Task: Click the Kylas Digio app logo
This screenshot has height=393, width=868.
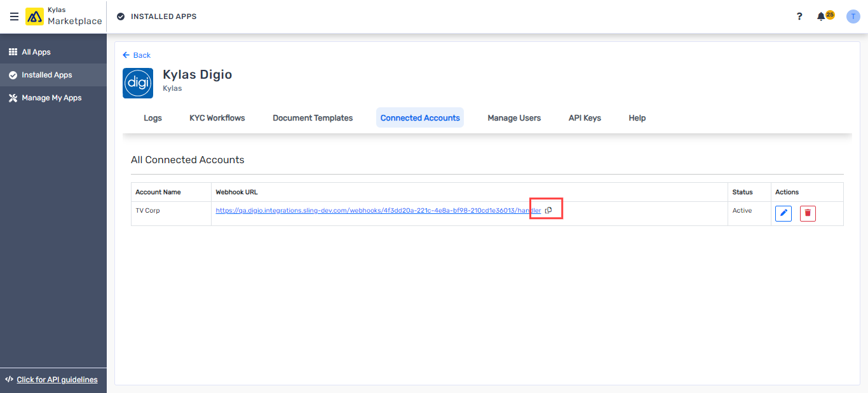Action: coord(137,83)
